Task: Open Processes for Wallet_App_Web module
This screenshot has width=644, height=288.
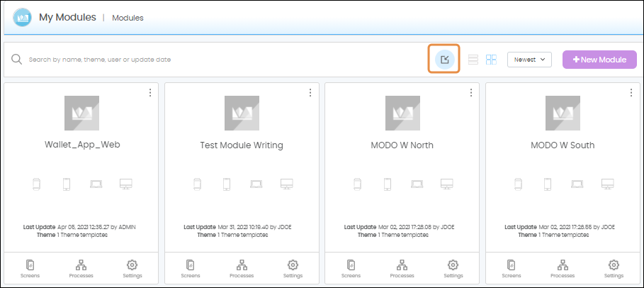Action: pos(81,268)
